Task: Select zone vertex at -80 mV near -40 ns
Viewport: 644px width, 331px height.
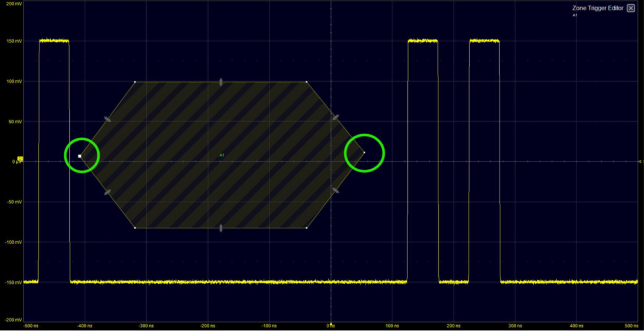Action: click(307, 227)
